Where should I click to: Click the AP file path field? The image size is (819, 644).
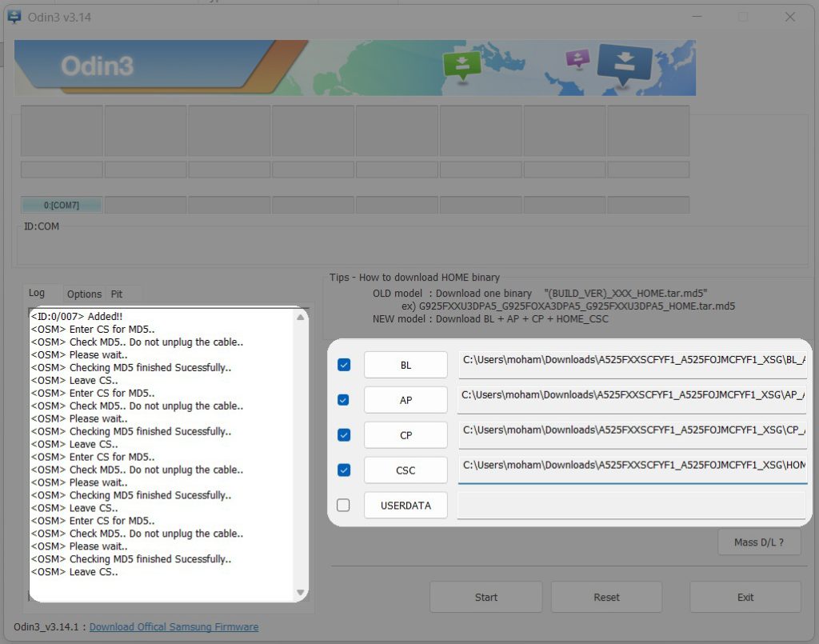click(632, 400)
